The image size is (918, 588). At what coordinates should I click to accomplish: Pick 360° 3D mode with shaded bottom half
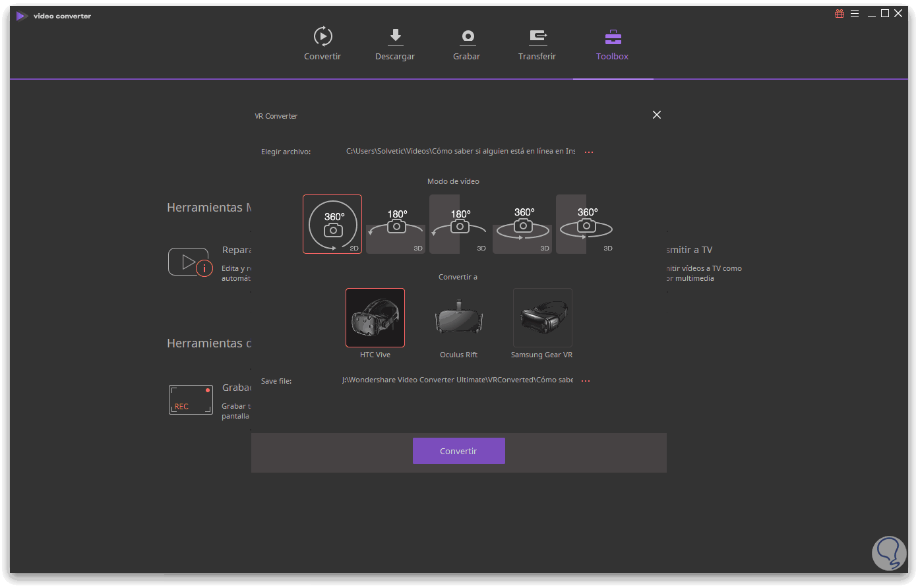point(522,224)
